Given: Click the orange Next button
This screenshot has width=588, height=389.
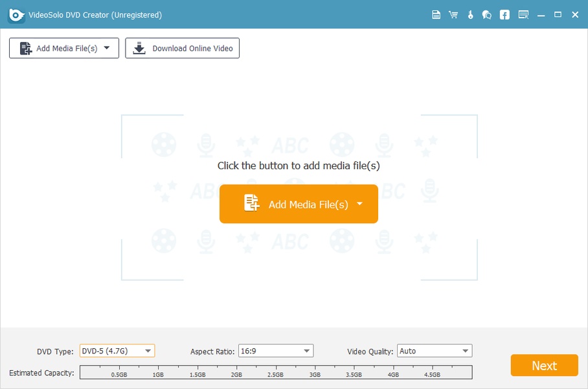Looking at the screenshot, I should click(544, 366).
